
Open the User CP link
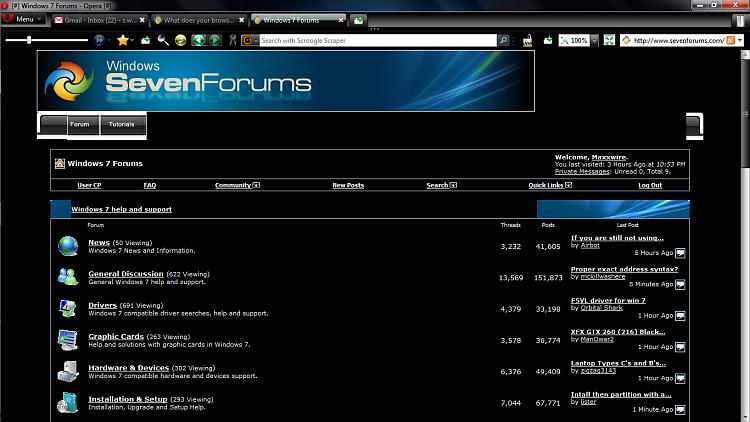click(89, 185)
